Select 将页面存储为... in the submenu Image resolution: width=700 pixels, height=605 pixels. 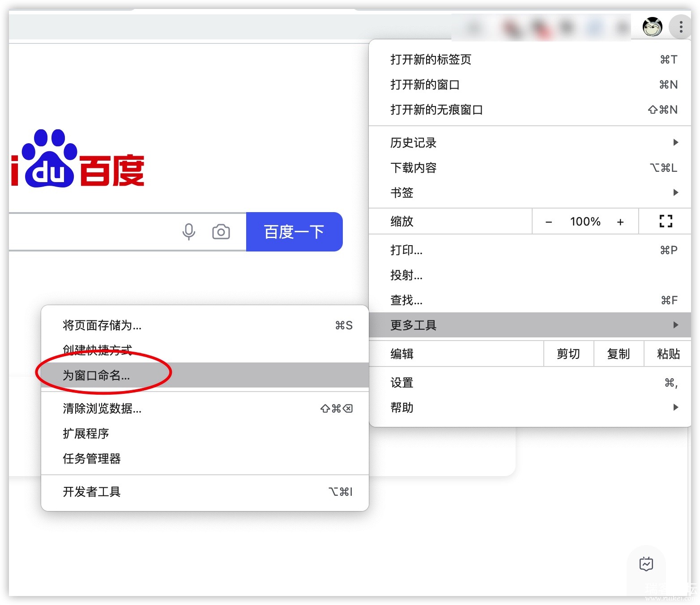pyautogui.click(x=205, y=325)
